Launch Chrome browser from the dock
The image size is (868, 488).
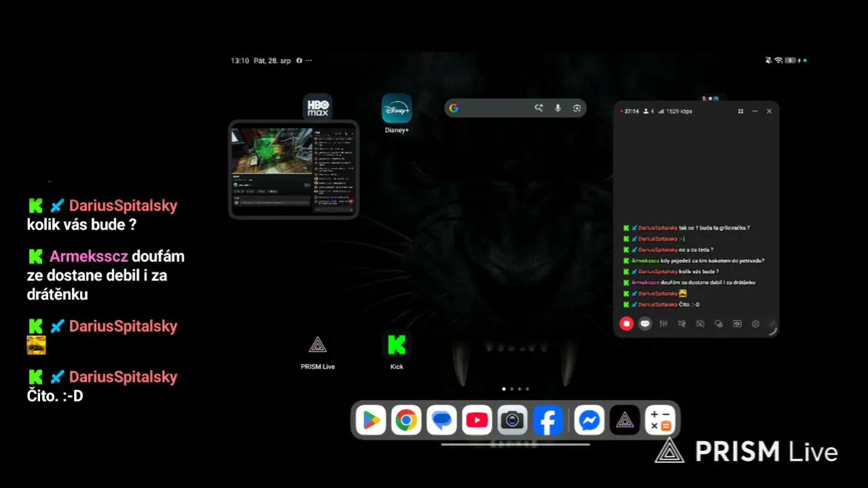[406, 421]
